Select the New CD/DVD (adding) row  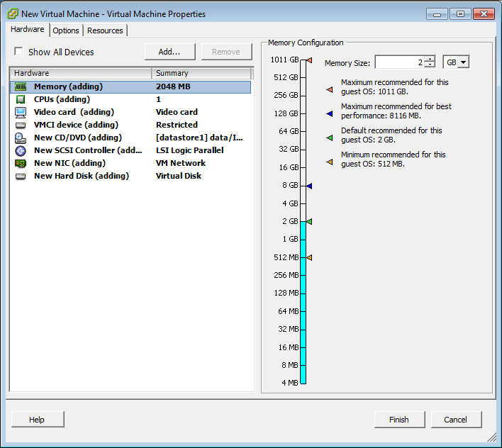(130, 138)
